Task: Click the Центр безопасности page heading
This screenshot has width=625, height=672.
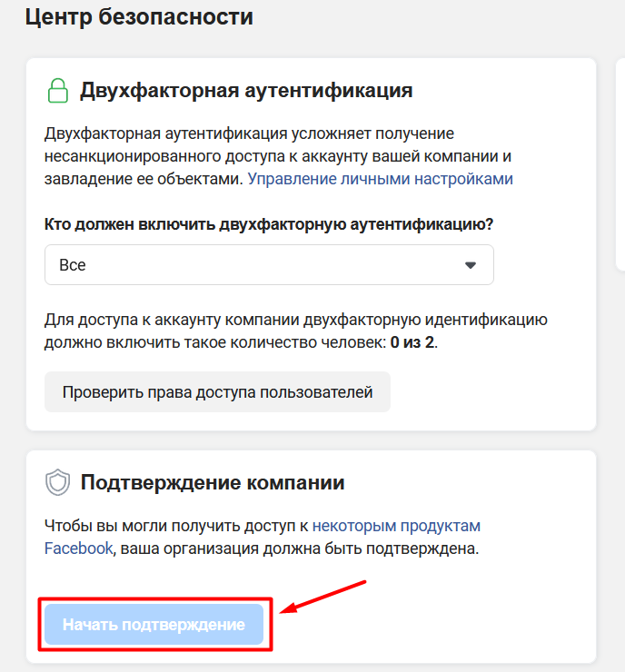Action: point(139,17)
